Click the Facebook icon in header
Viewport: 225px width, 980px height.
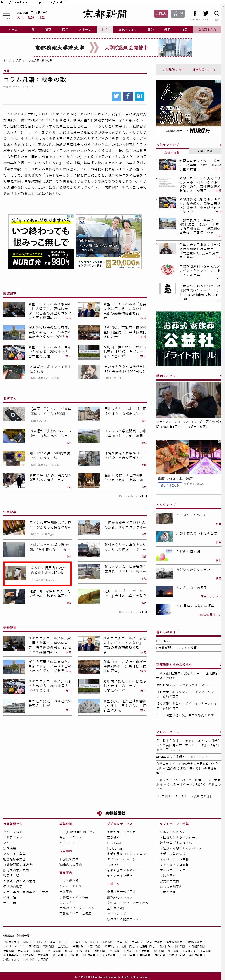(x=195, y=14)
